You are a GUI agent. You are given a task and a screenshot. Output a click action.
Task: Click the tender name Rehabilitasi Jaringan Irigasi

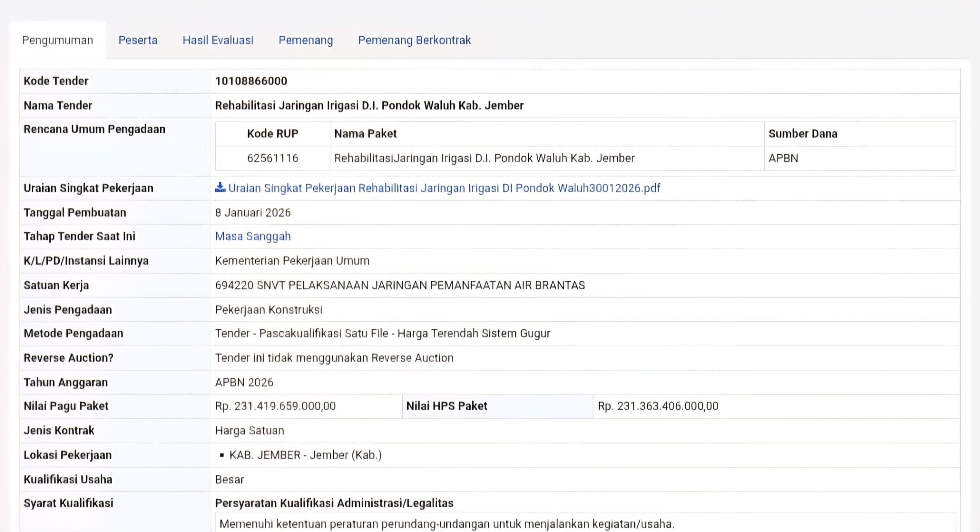(369, 106)
